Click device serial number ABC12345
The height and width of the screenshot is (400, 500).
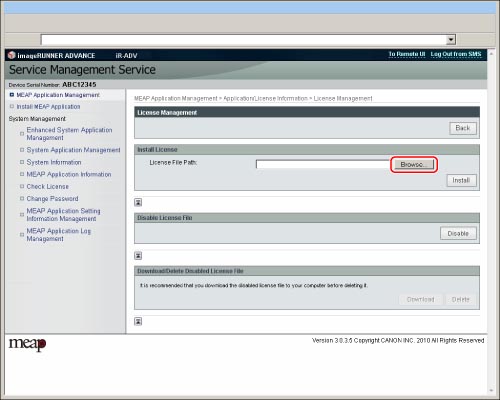[x=79, y=85]
